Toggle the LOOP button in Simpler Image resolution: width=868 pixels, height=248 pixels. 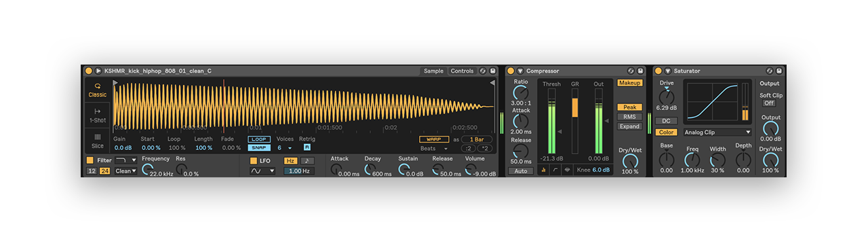tap(259, 139)
